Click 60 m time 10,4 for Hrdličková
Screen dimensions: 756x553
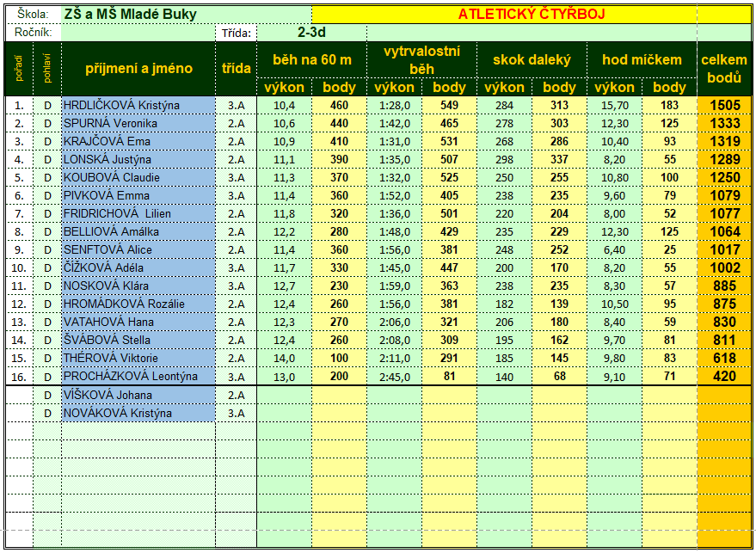(285, 106)
